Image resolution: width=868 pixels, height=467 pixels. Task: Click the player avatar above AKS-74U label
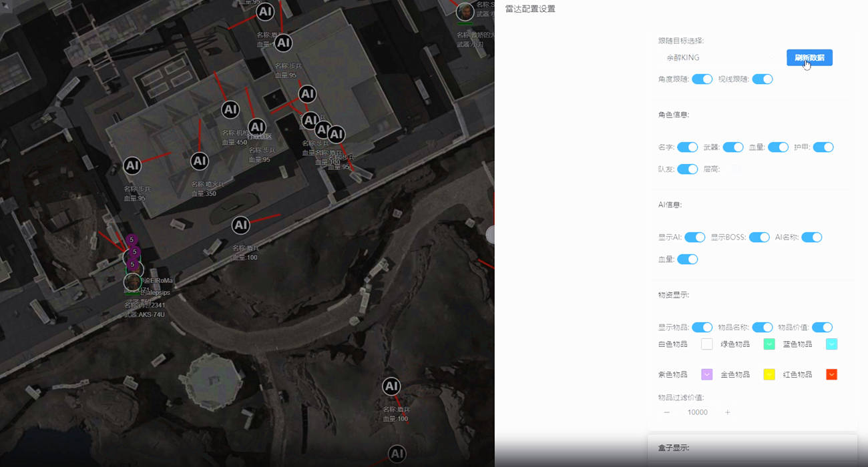(x=133, y=282)
